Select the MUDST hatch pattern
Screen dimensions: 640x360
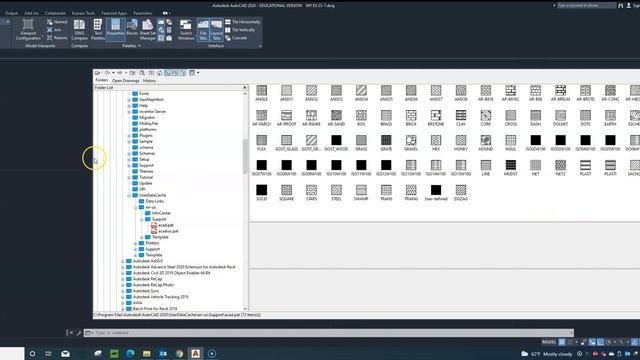511,168
